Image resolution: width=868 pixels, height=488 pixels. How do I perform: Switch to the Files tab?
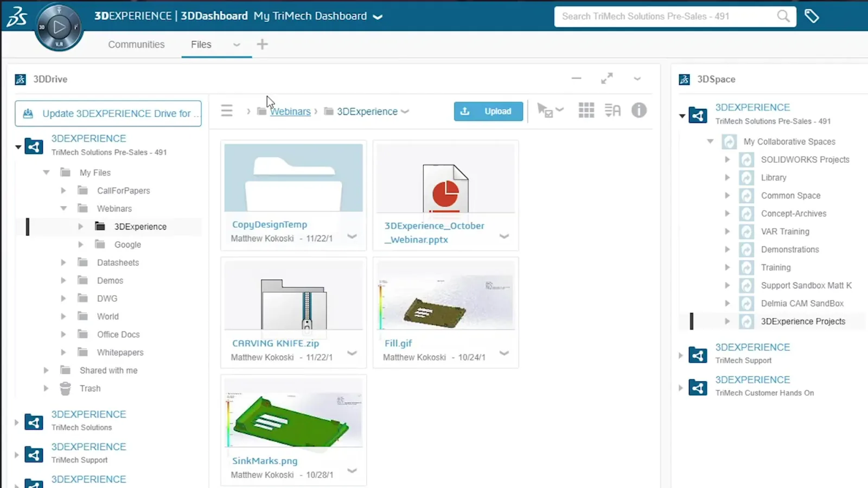tap(201, 44)
